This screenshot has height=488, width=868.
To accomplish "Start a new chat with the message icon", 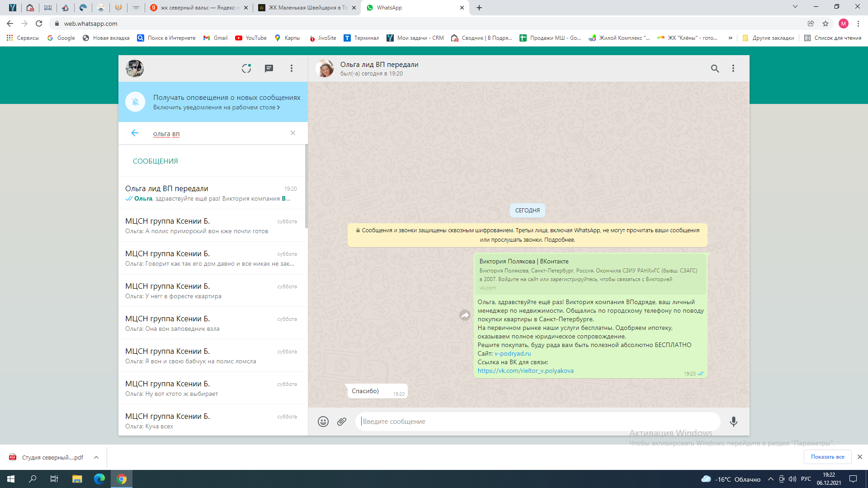I will coord(269,68).
